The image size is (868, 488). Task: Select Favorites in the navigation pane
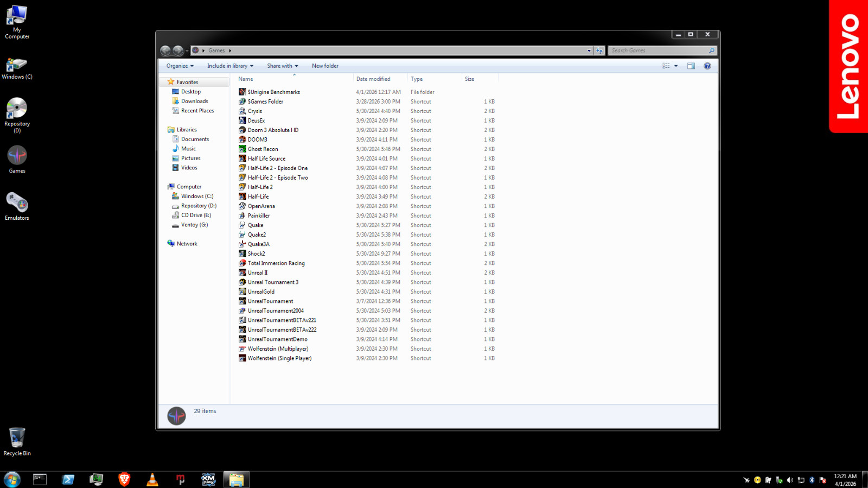click(x=187, y=83)
